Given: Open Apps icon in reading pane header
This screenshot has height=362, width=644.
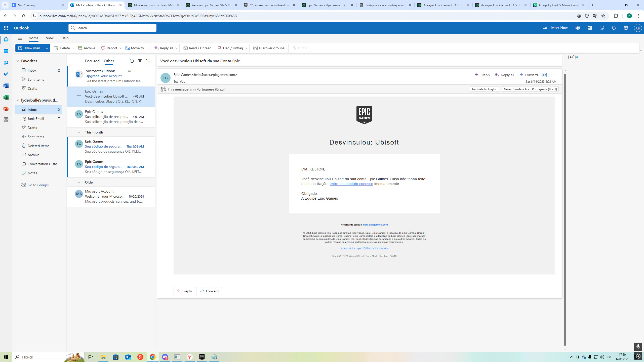Looking at the screenshot, I should 545,75.
